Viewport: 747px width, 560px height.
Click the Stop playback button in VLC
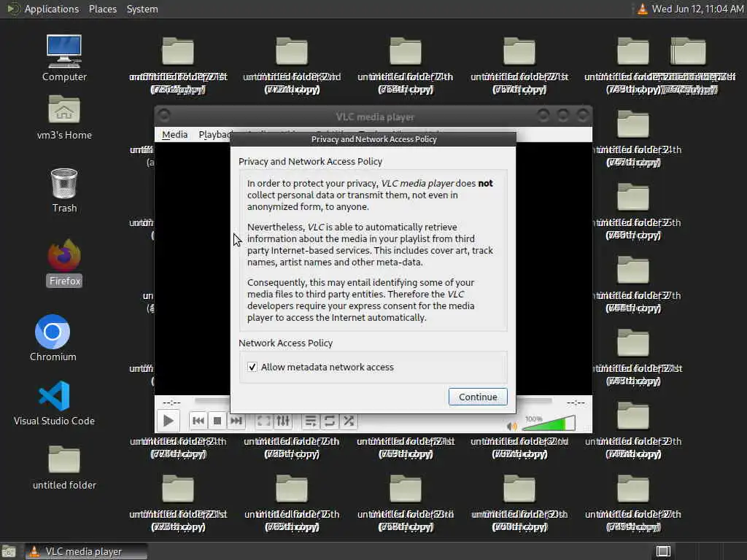tap(217, 421)
